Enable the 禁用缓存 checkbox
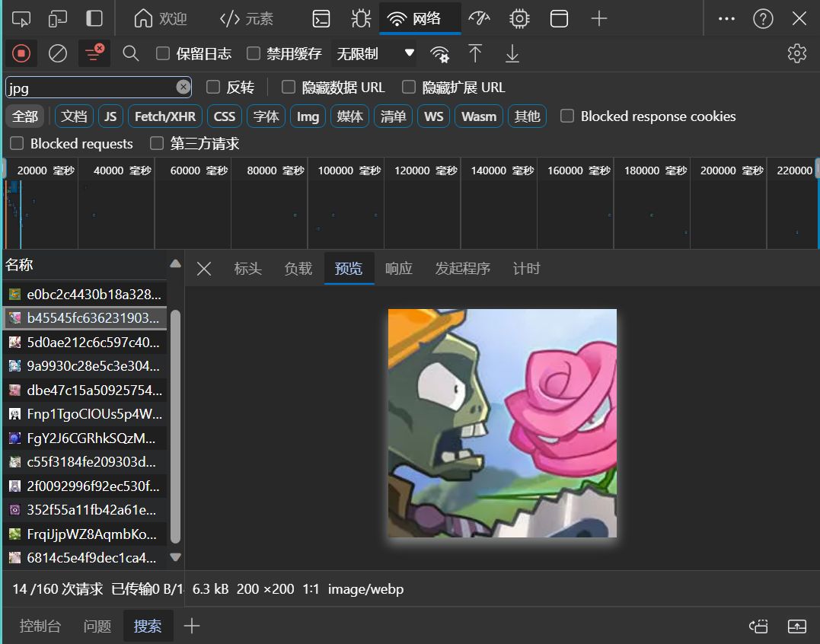This screenshot has height=644, width=820. (x=254, y=53)
